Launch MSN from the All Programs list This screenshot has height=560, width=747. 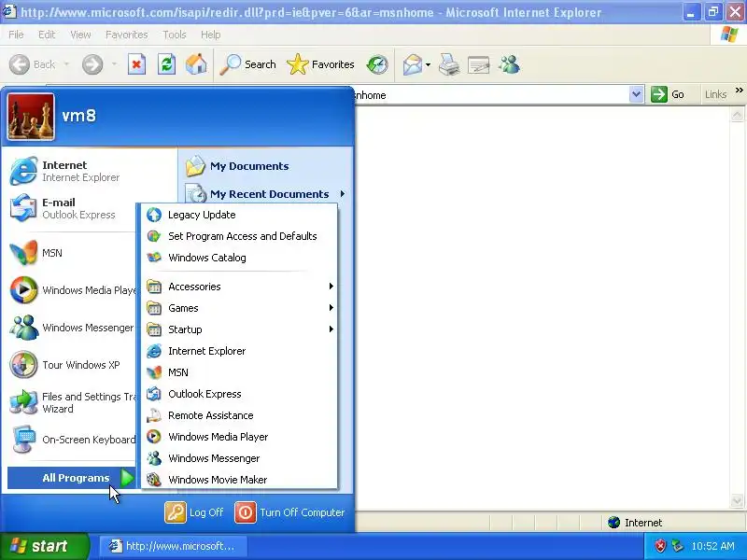[240, 372]
